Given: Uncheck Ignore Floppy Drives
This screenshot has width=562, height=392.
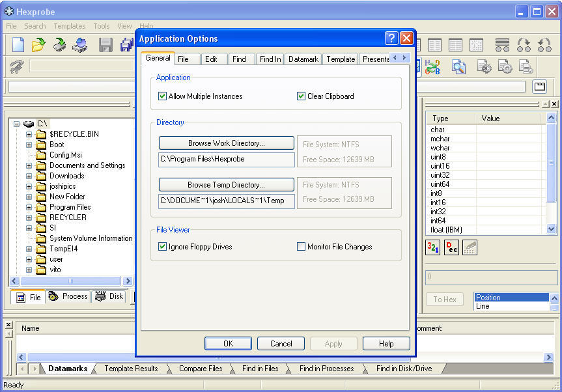Looking at the screenshot, I should 162,247.
